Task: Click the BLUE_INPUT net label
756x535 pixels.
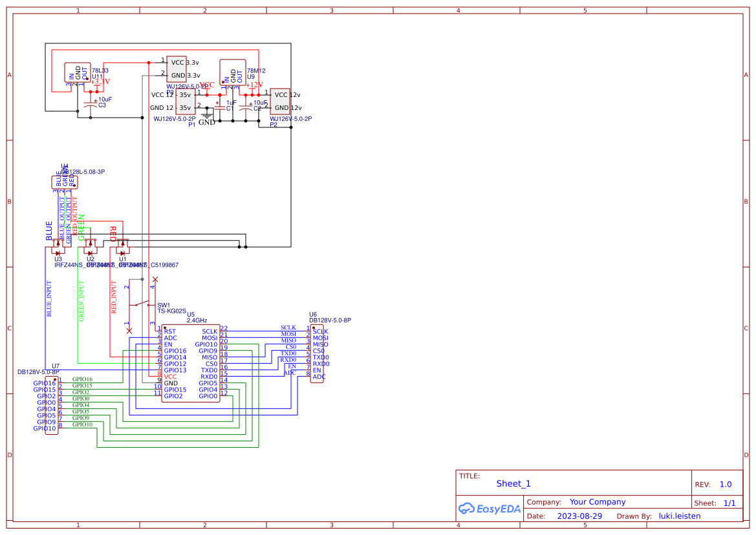Action: [x=49, y=299]
